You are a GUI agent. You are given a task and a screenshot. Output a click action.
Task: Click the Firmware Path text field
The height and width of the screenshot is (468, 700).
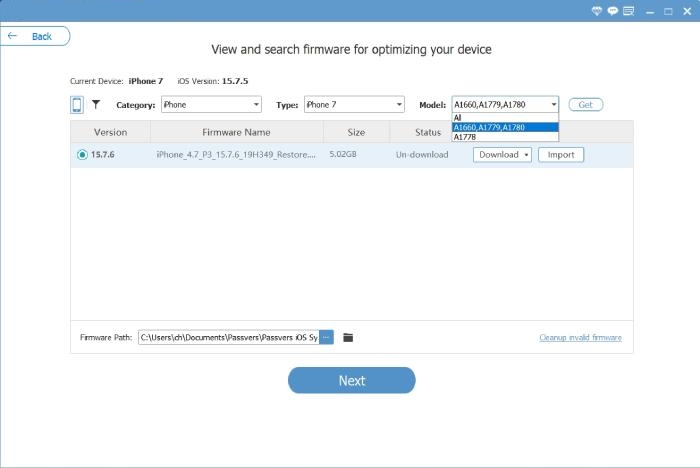(228, 338)
